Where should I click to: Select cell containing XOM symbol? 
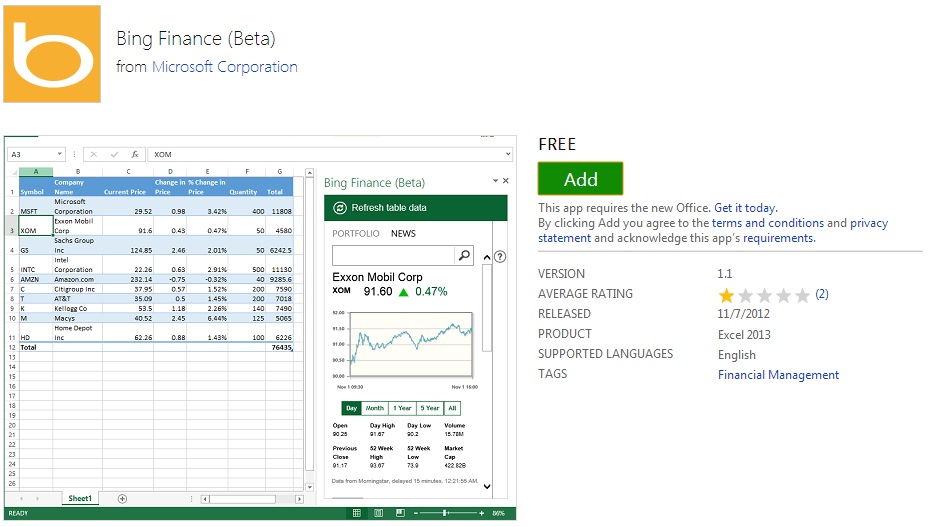[x=36, y=226]
